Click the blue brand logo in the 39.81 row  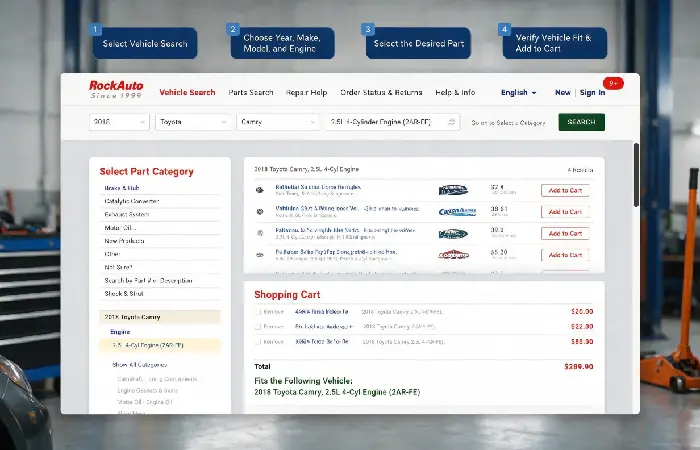click(457, 212)
